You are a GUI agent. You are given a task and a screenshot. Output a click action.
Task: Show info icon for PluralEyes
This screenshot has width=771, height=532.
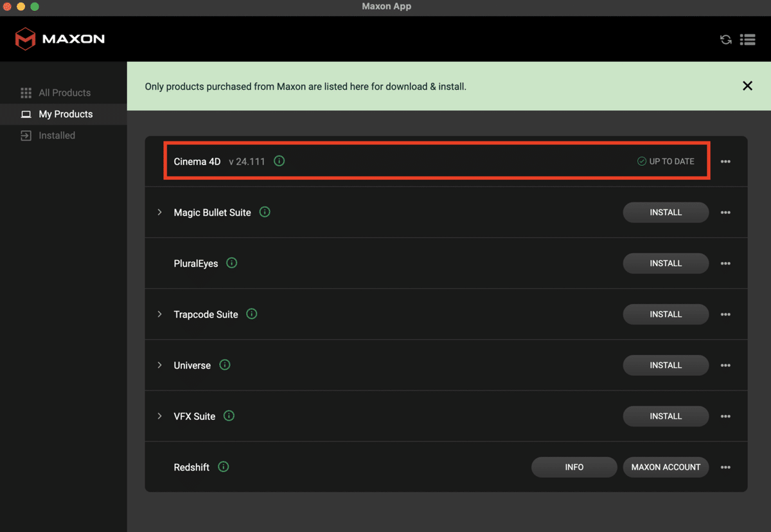coord(232,263)
